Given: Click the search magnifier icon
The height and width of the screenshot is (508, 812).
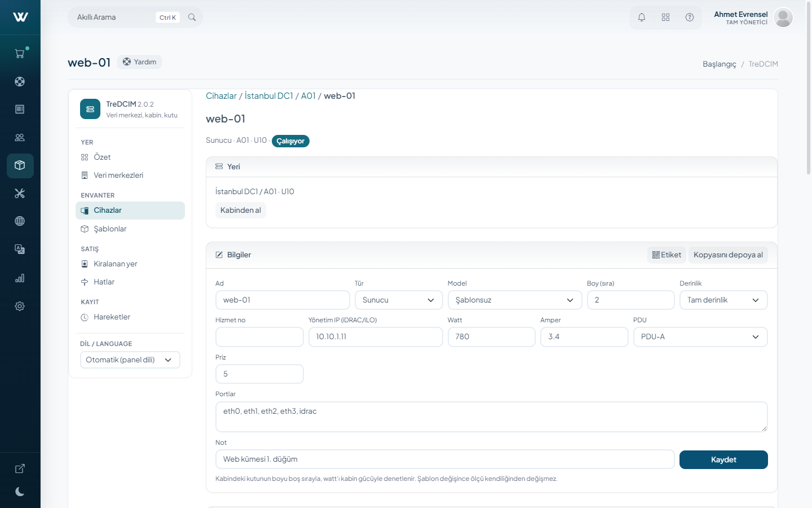Looking at the screenshot, I should coord(192,17).
